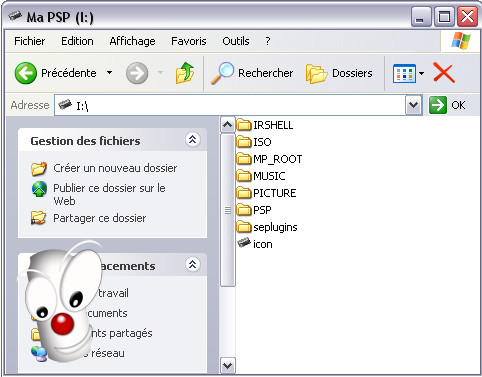482x377 pixels.
Task: Select the IRSHELL folder
Action: [265, 125]
